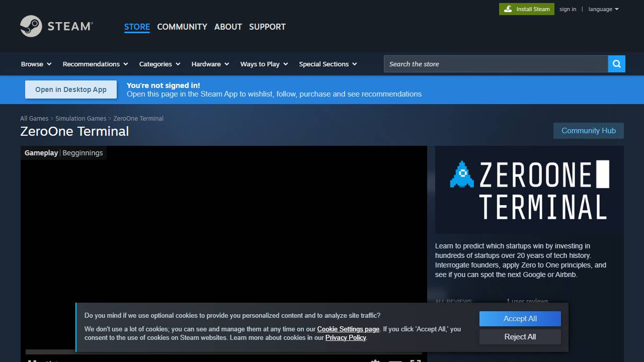Focus the Search the store field

click(x=496, y=64)
